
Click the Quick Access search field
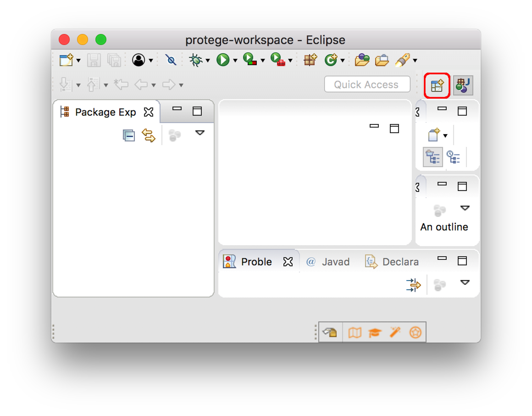(x=367, y=84)
